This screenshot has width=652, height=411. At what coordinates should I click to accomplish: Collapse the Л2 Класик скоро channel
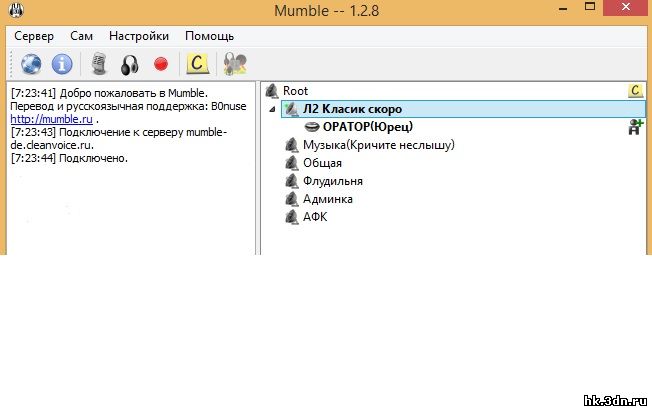(272, 109)
